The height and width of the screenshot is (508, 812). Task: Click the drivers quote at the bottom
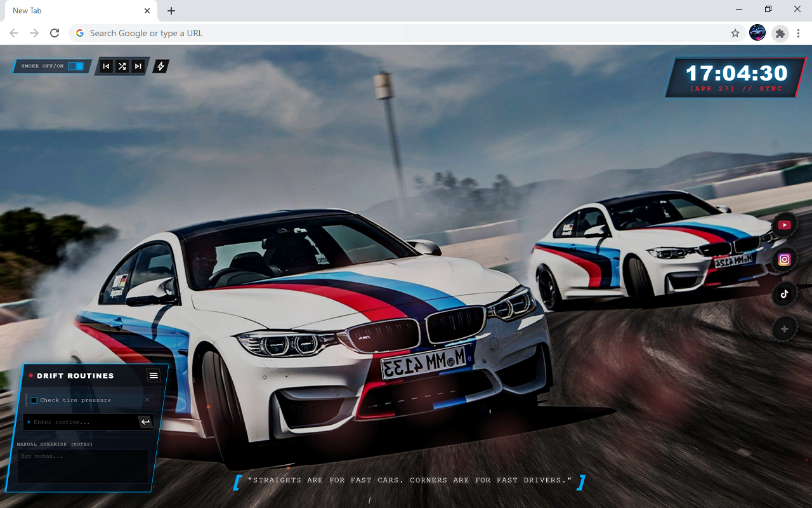coord(410,480)
